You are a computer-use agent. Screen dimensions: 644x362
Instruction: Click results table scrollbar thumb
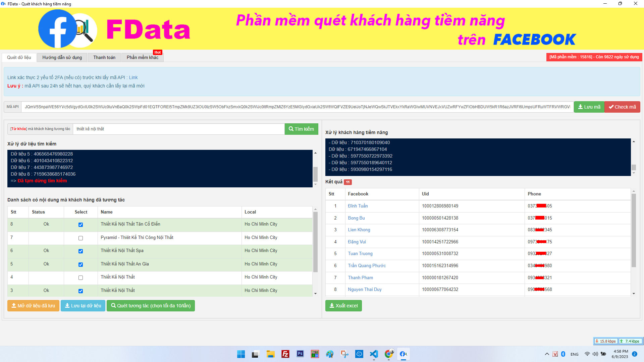tap(634, 230)
